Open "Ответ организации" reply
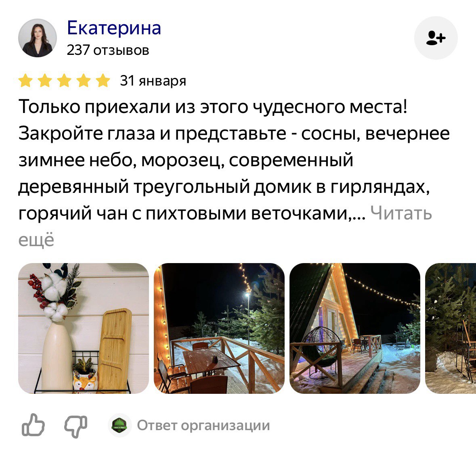Viewport: 476px width, 460px height. click(x=203, y=425)
